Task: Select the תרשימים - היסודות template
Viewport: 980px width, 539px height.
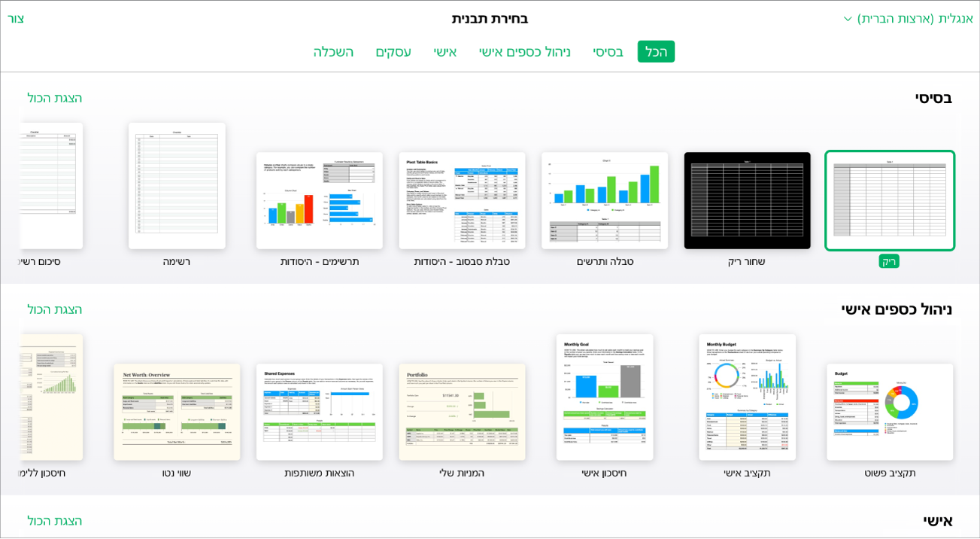Action: click(320, 200)
